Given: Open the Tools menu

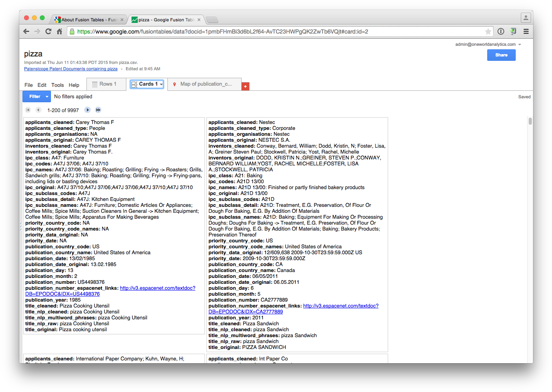Looking at the screenshot, I should point(58,85).
